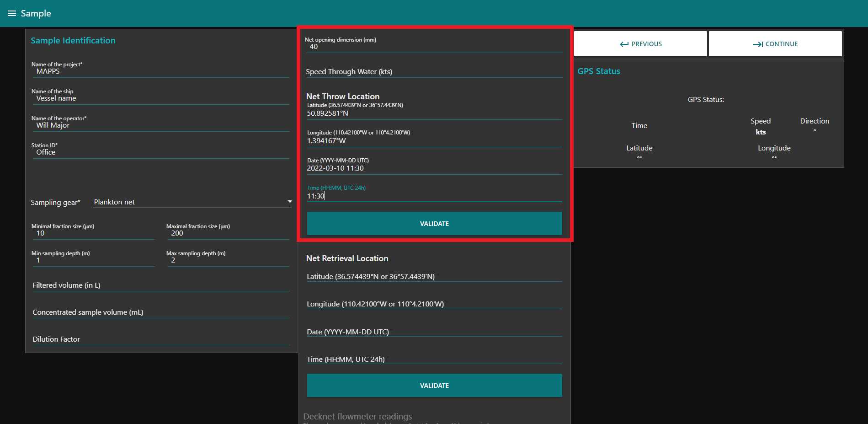The height and width of the screenshot is (424, 868).
Task: Click the Net Retrieval Latitude field
Action: click(434, 277)
